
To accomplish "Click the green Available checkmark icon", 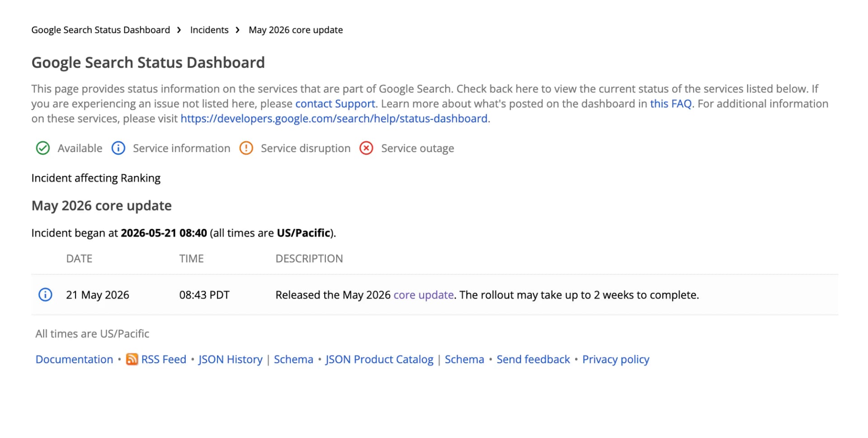I will (x=43, y=148).
